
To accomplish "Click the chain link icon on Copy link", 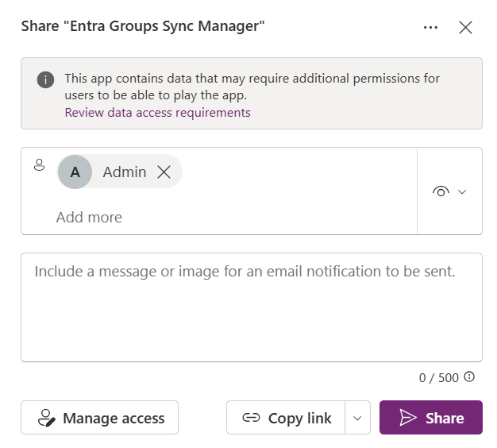I will (251, 418).
